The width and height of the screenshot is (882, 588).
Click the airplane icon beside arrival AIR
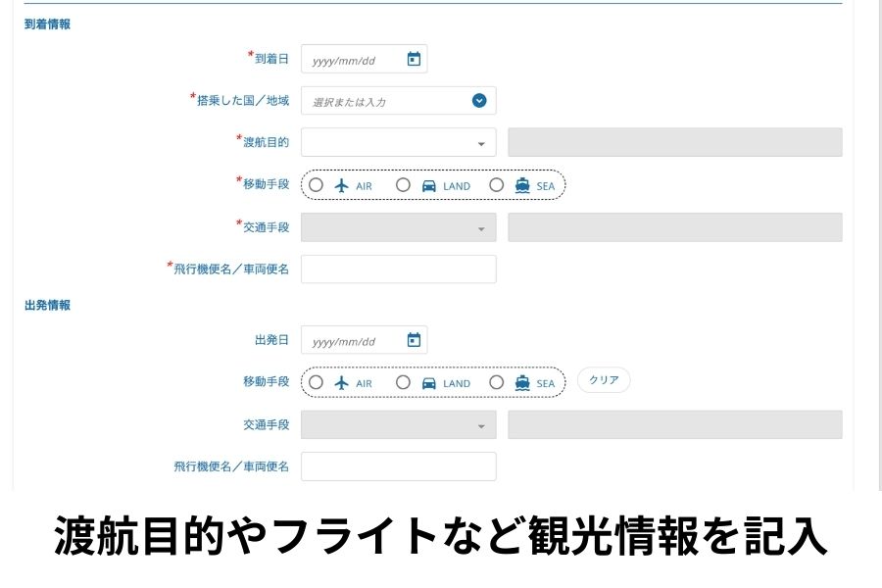341,184
